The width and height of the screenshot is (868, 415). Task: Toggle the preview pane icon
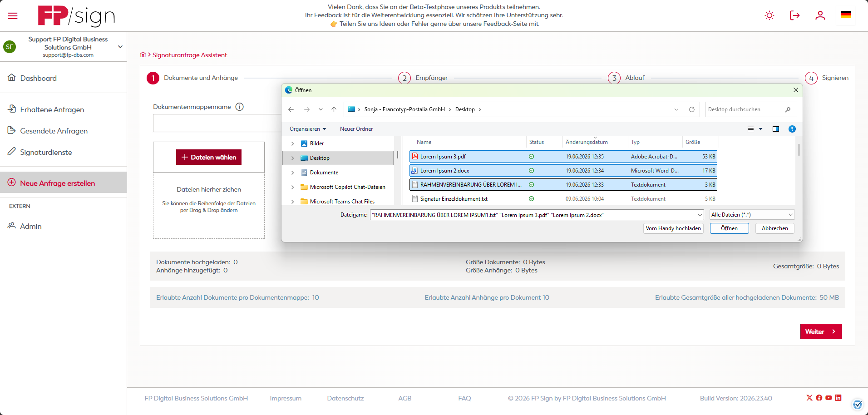[x=776, y=129]
